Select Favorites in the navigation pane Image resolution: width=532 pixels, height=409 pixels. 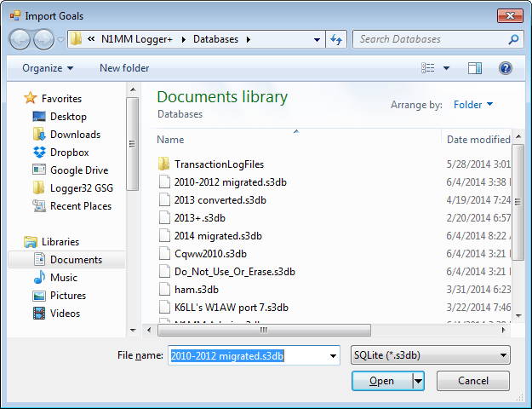(x=61, y=99)
